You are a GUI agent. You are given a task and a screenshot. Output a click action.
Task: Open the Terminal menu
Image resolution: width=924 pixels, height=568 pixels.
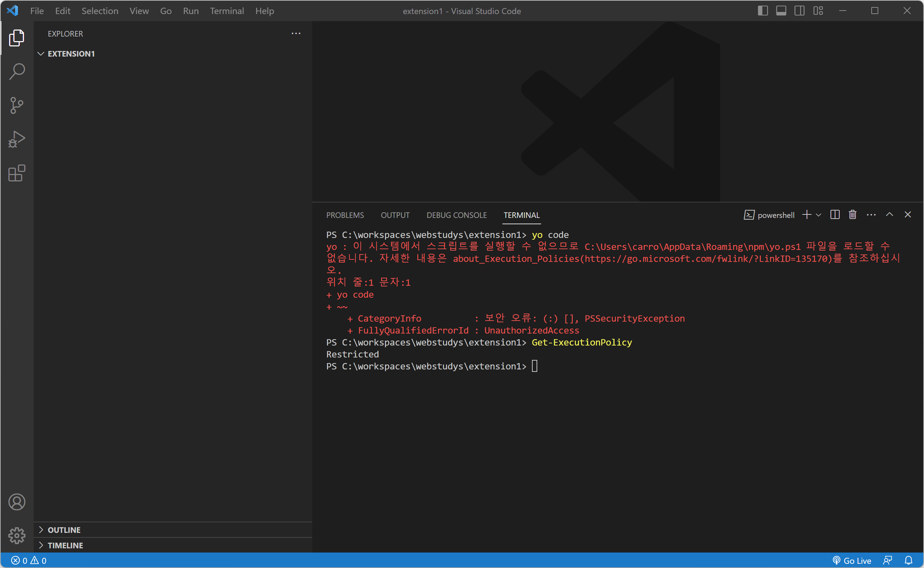coord(226,11)
